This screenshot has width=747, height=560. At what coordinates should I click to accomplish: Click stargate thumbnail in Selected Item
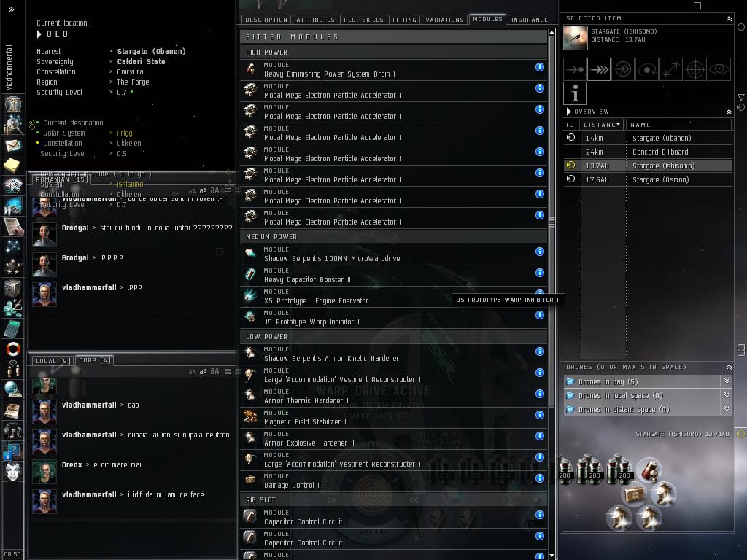[x=575, y=38]
